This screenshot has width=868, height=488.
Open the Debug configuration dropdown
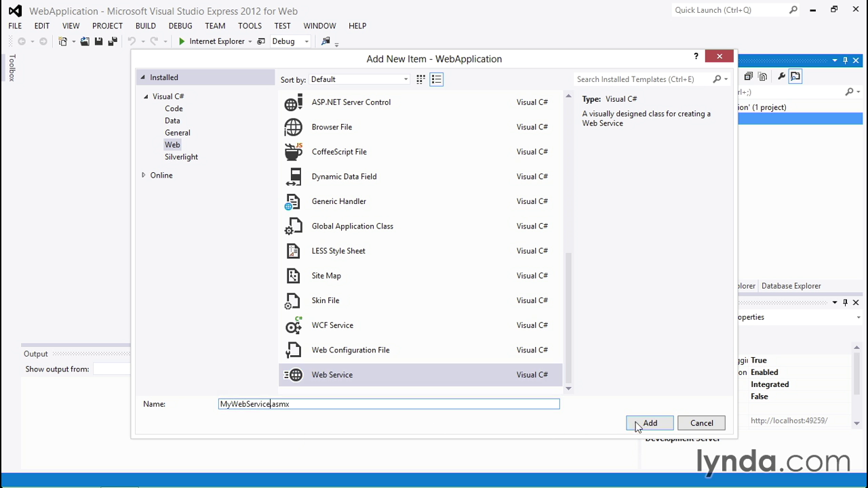tap(290, 41)
